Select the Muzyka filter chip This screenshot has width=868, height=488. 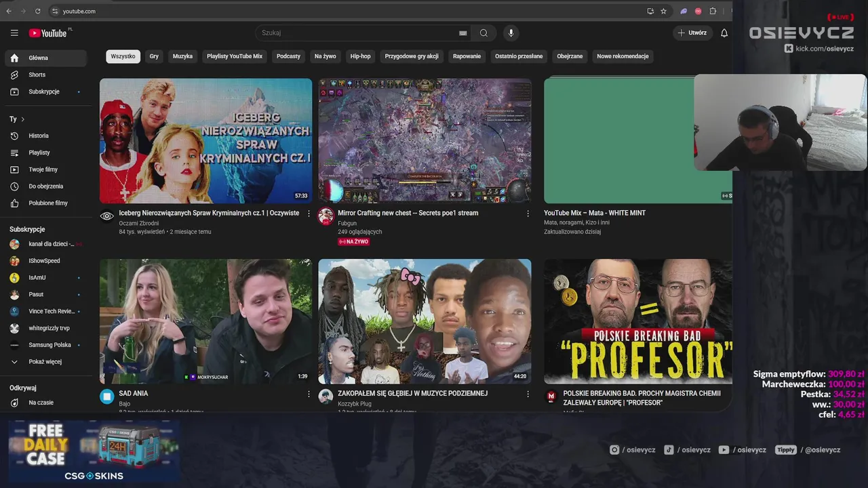[182, 56]
